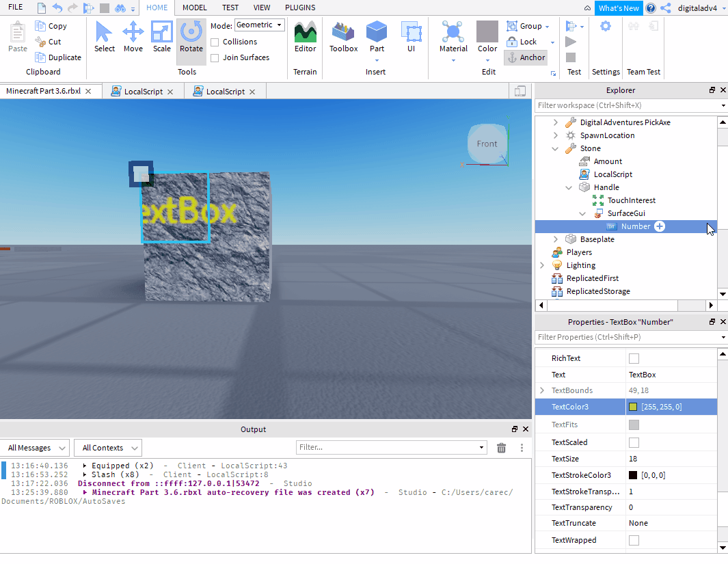Open the All Contexts dropdown
Viewport: 728px width, 564px height.
pyautogui.click(x=108, y=448)
